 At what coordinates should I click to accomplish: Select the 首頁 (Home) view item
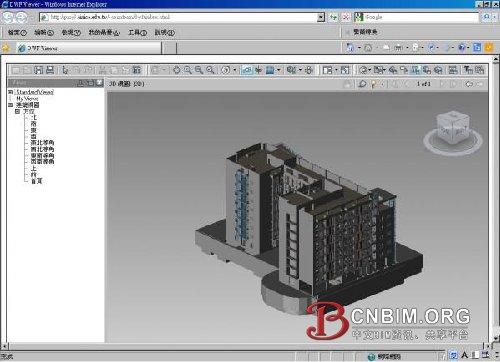point(37,181)
